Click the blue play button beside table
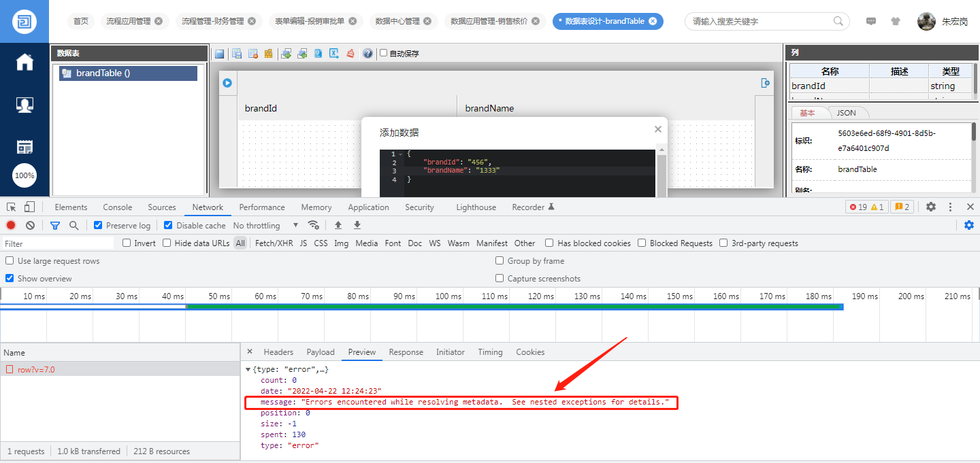The height and width of the screenshot is (463, 980). [227, 83]
